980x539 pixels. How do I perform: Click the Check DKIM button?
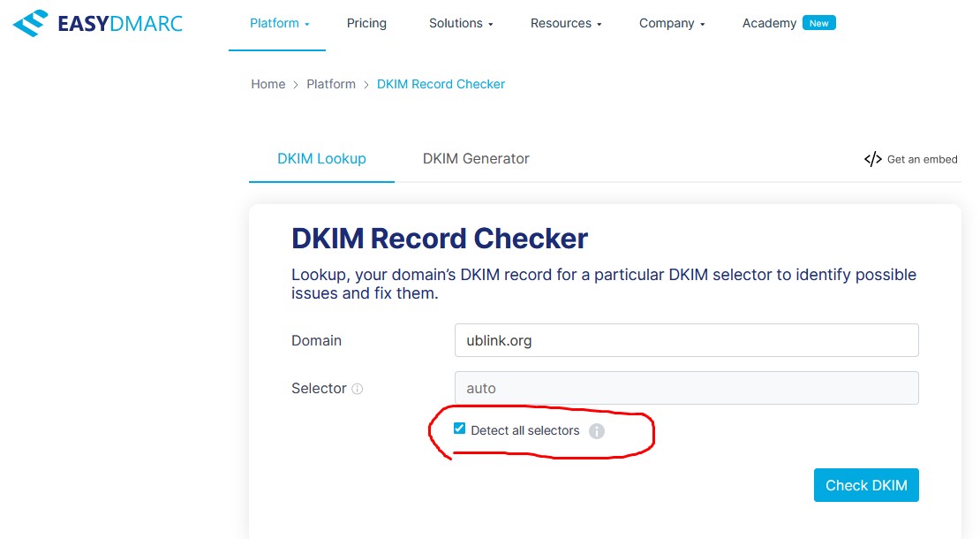[866, 484]
